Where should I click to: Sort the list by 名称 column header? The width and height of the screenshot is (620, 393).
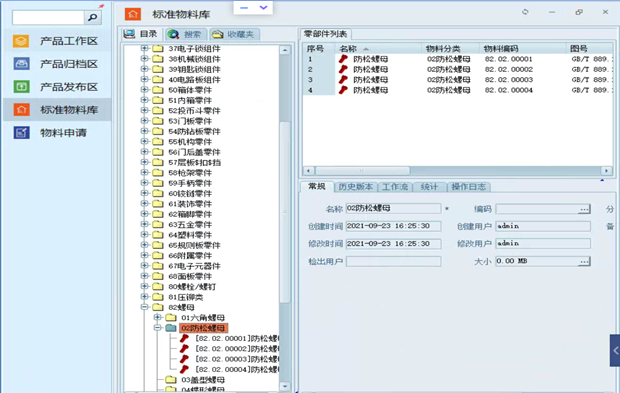pyautogui.click(x=378, y=49)
